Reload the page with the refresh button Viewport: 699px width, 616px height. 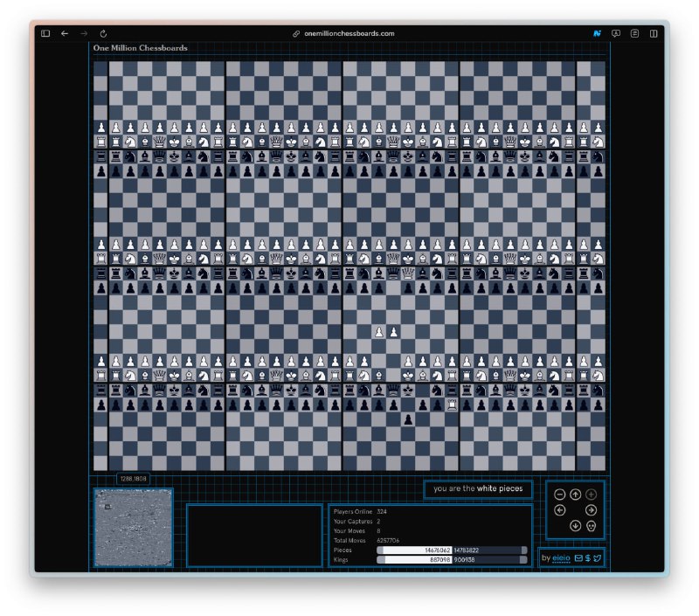(x=103, y=33)
